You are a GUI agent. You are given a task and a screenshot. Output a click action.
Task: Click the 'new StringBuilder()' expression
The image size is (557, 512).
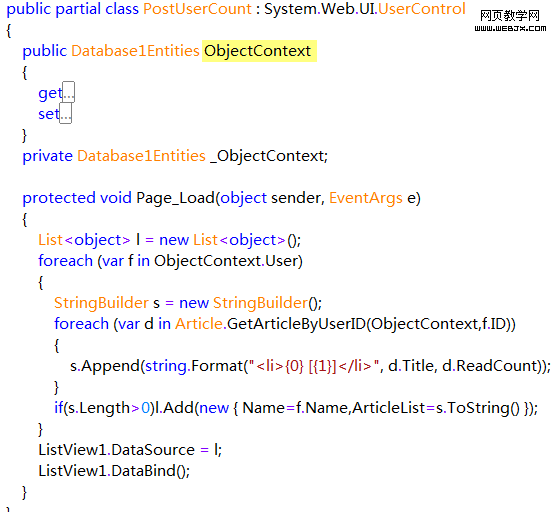click(x=250, y=303)
